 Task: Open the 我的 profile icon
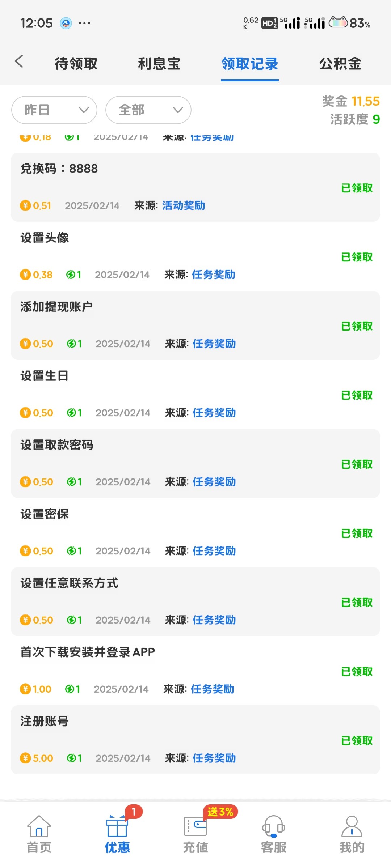(x=352, y=827)
